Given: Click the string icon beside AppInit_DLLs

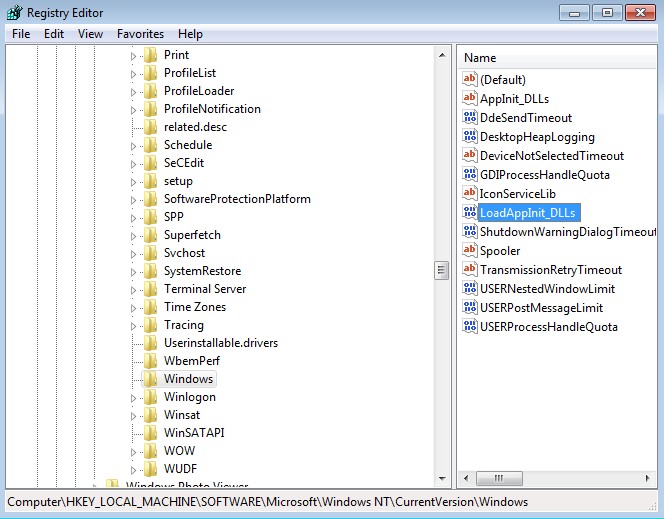Looking at the screenshot, I should [x=470, y=99].
